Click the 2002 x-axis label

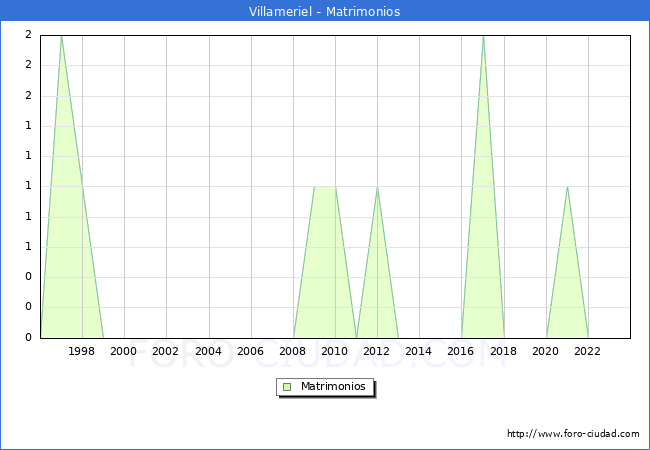pos(165,351)
